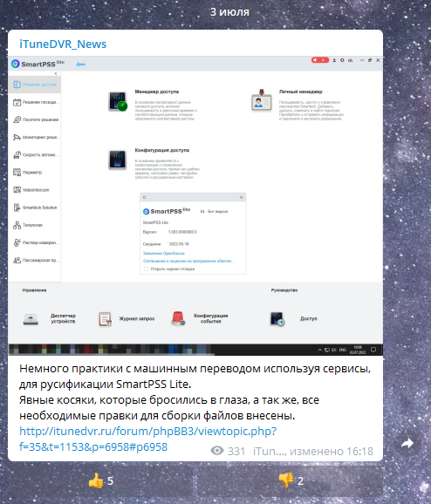Click the forward share arrow button
The height and width of the screenshot is (504, 431).
click(407, 444)
